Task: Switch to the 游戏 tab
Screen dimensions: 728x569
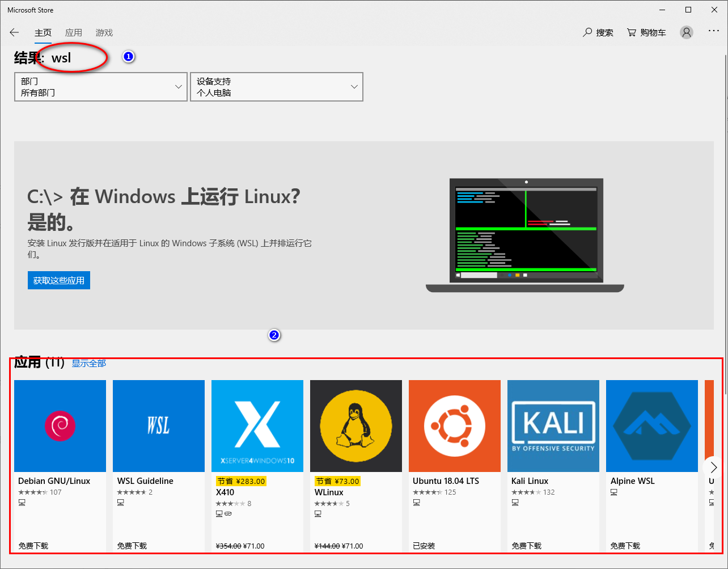Action: (104, 32)
